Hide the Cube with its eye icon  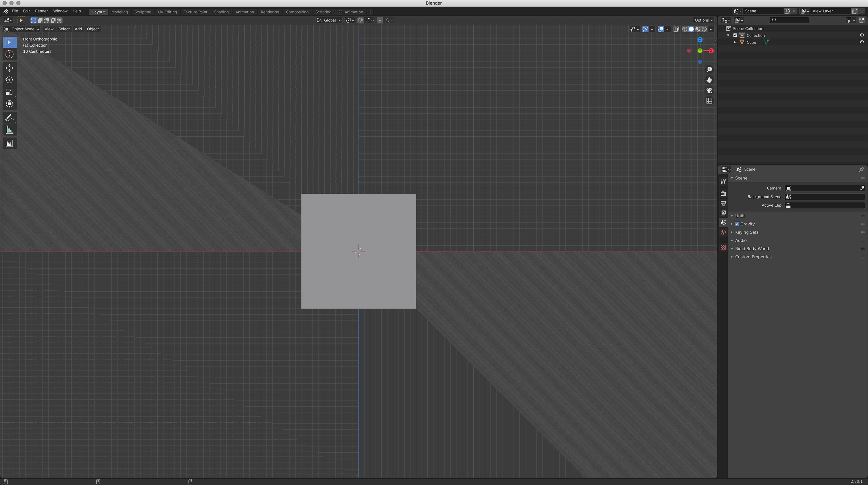point(862,42)
